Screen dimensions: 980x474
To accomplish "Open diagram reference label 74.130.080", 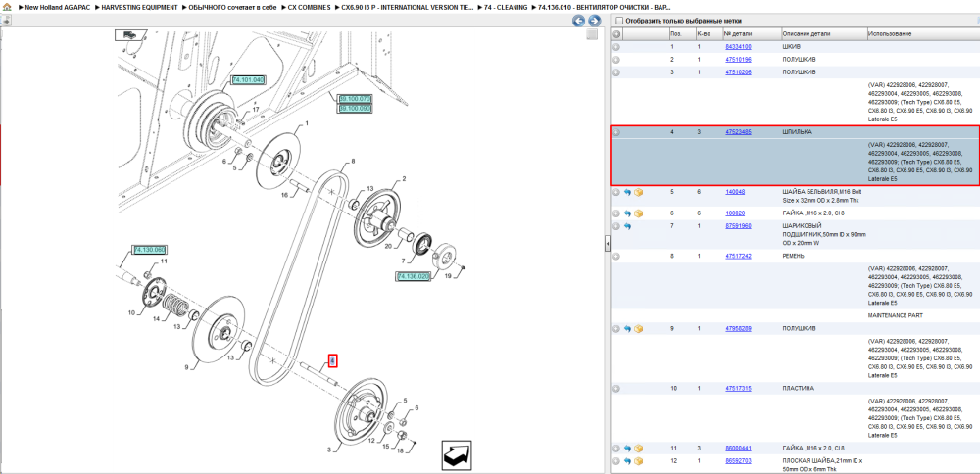I will [x=149, y=250].
